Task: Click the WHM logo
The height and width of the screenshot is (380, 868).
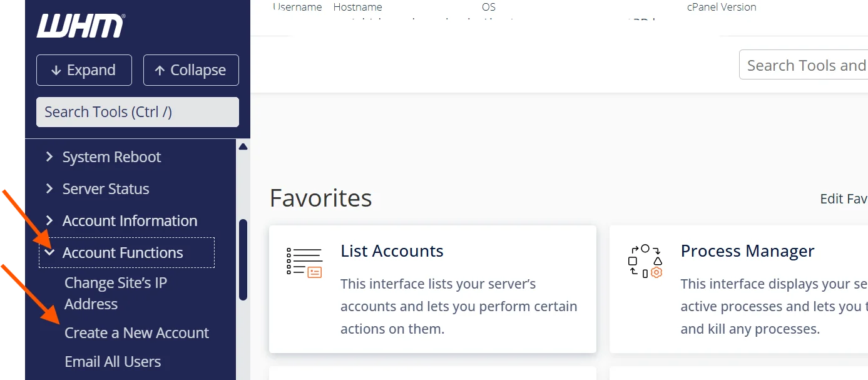Action: (x=80, y=25)
